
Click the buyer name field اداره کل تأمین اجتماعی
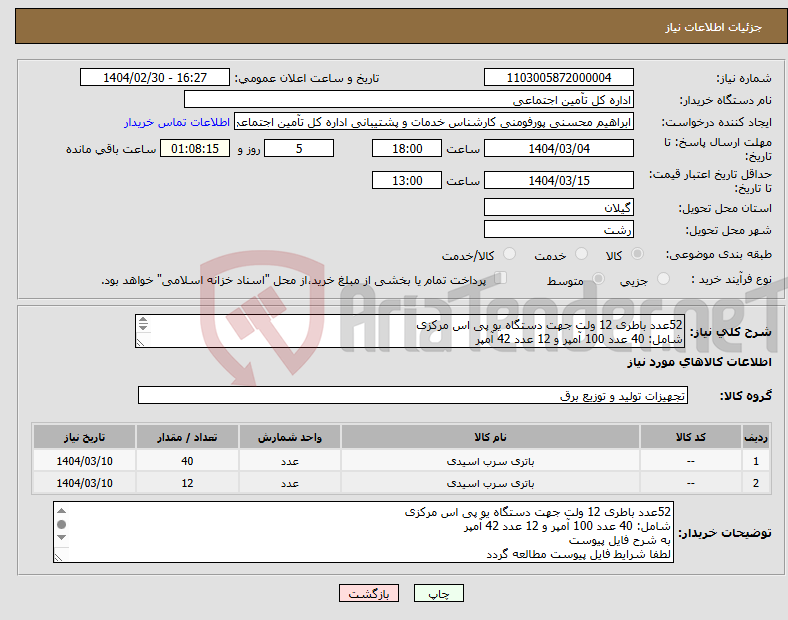tap(409, 99)
